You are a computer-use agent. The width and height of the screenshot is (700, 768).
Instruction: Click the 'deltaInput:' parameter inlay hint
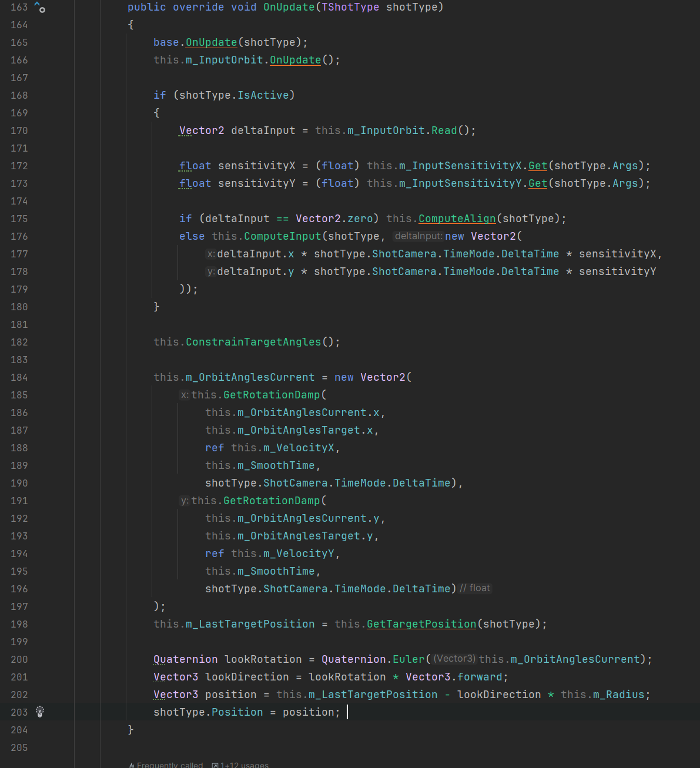[418, 236]
